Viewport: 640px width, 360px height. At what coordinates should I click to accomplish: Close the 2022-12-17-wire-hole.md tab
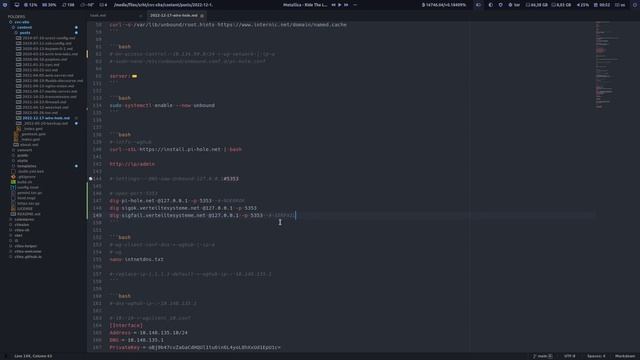[202, 16]
